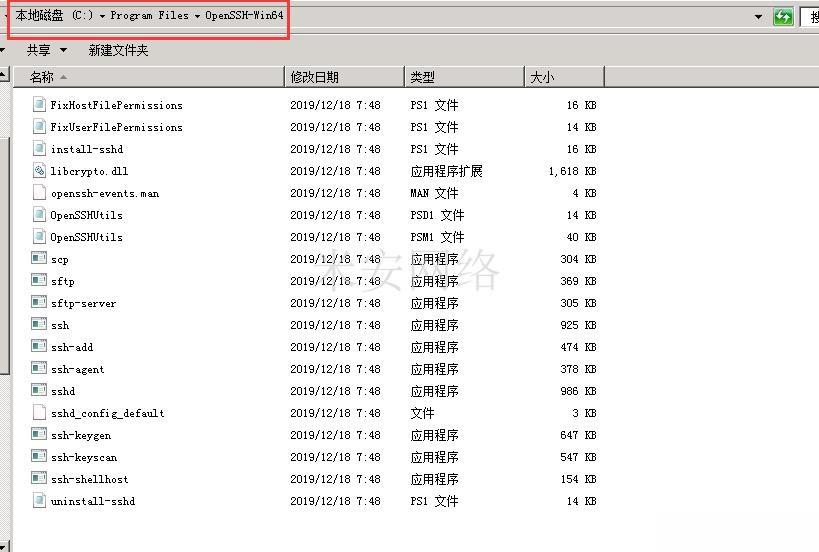The image size is (819, 552).
Task: Select the file name uninstall-sshd
Action: pyautogui.click(x=93, y=501)
